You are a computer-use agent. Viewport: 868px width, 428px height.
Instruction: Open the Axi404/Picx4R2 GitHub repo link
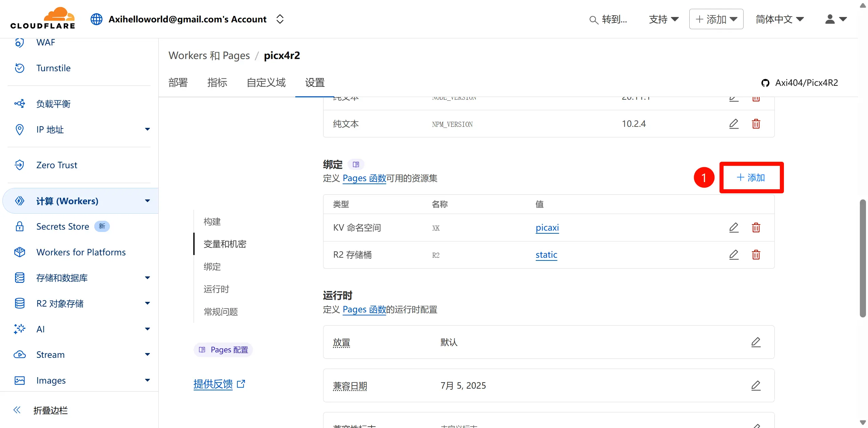[800, 83]
